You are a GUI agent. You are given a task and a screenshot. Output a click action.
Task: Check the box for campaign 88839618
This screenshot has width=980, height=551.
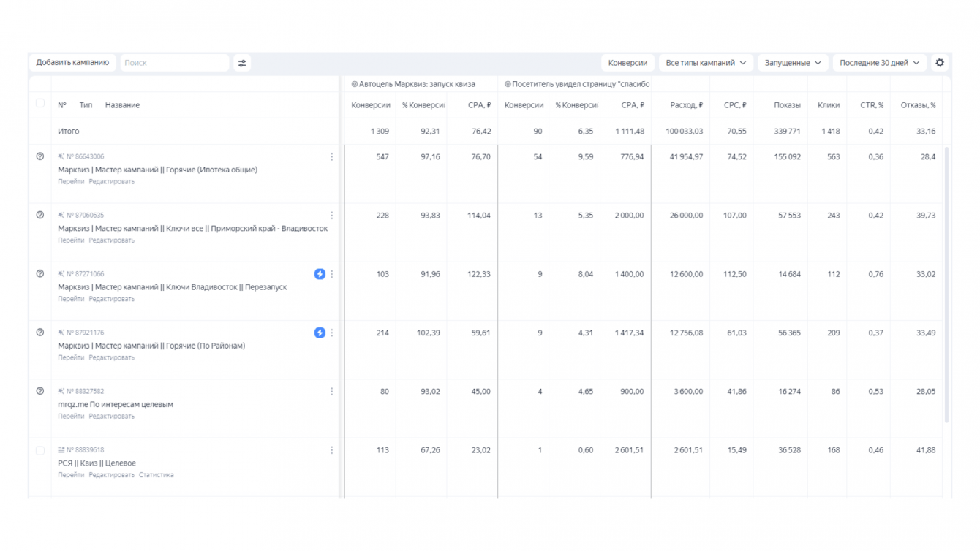pyautogui.click(x=40, y=450)
